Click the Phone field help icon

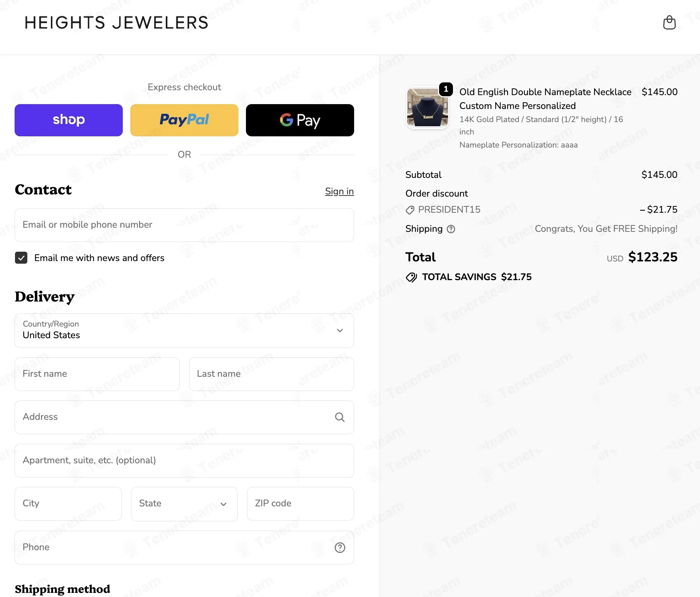pos(340,548)
